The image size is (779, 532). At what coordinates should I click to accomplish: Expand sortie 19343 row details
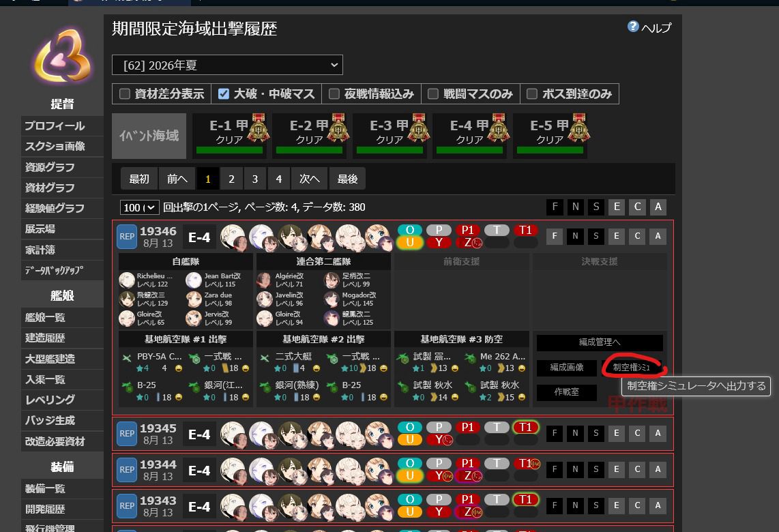(393, 506)
